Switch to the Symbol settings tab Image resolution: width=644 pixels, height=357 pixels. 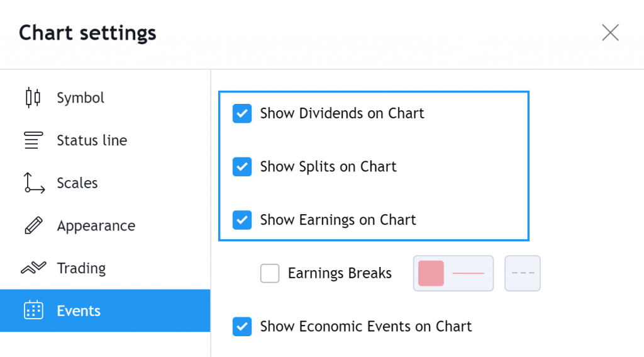[80, 98]
